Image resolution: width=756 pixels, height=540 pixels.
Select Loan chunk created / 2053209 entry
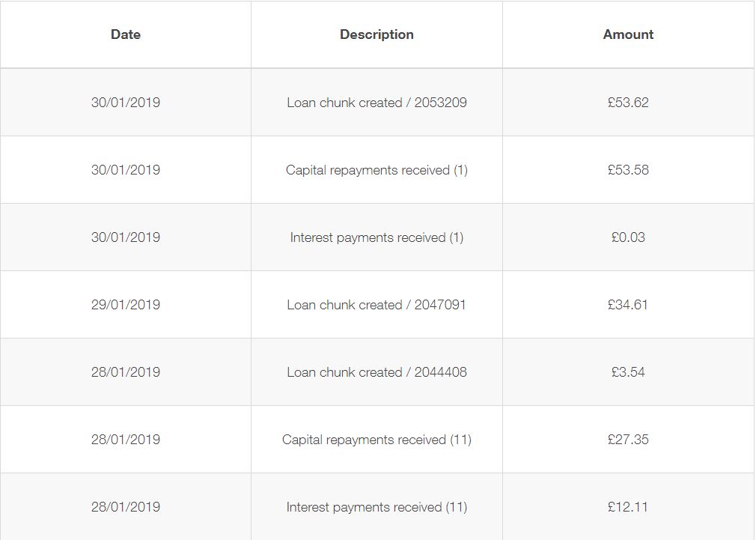coord(377,103)
